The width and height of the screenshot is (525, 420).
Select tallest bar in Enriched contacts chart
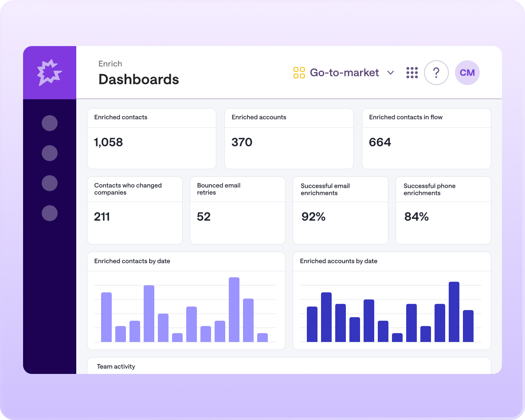tap(234, 310)
